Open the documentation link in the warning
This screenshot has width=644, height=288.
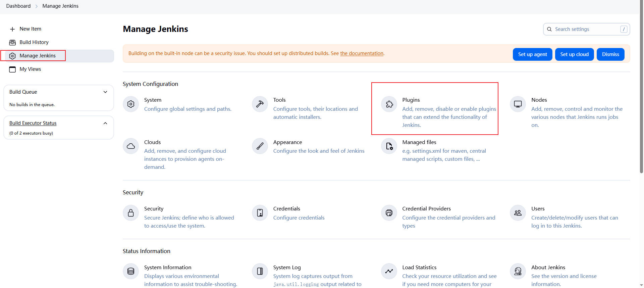pos(362,53)
